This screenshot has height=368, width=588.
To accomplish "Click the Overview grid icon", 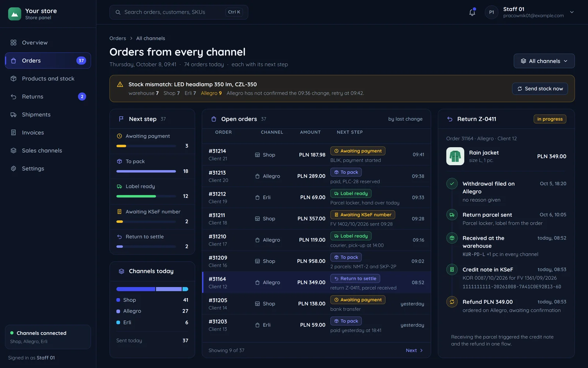I will (x=14, y=43).
